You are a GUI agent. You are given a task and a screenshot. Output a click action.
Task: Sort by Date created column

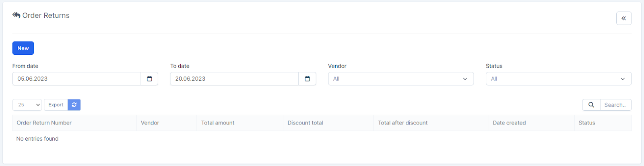[509, 123]
